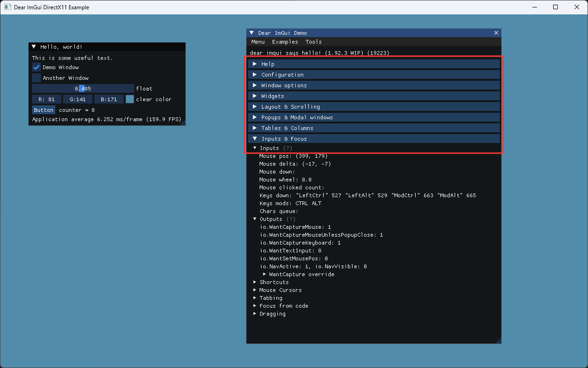Screen dimensions: 588x368
Task: Expand Tables & Columns section
Action: point(374,128)
